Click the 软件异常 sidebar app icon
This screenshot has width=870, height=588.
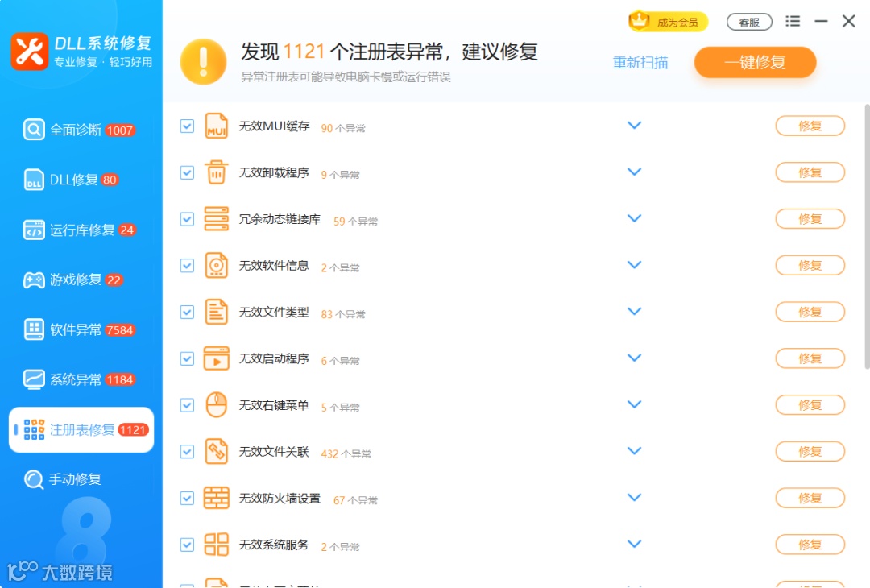[34, 329]
